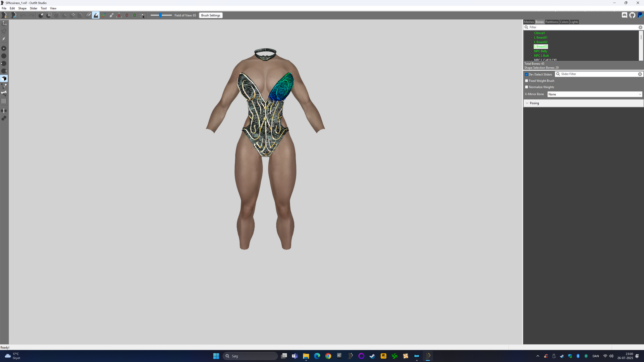The height and width of the screenshot is (362, 644).
Task: Open the Discord link icon
Action: [x=625, y=15]
